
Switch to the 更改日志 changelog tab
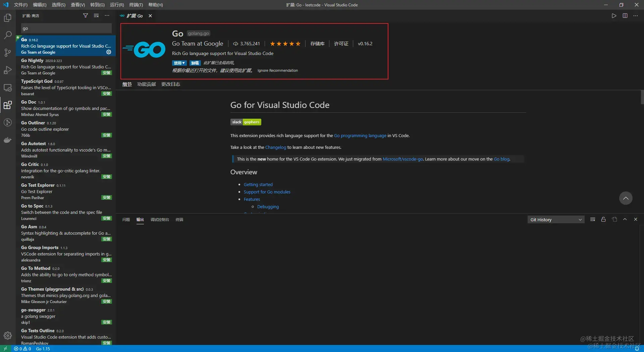click(171, 84)
